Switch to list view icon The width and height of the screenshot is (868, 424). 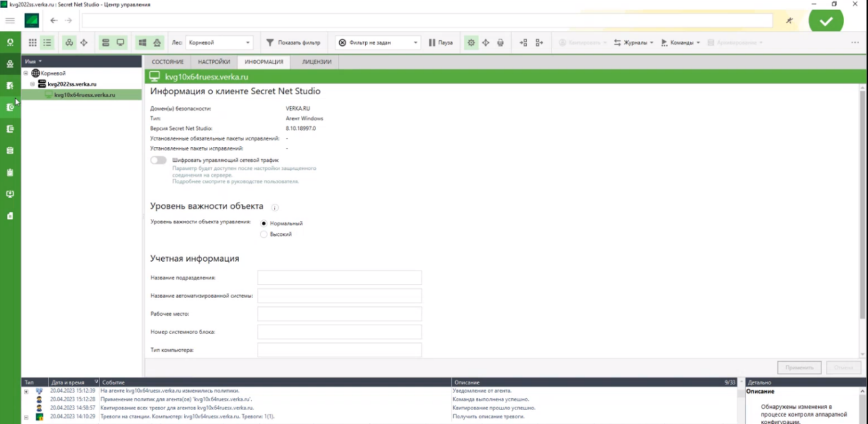point(47,43)
